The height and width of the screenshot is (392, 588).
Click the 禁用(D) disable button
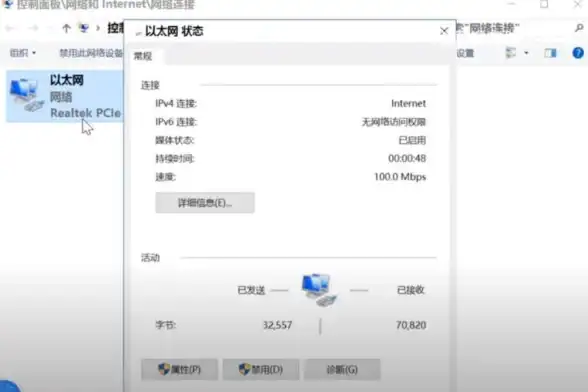coord(261,369)
